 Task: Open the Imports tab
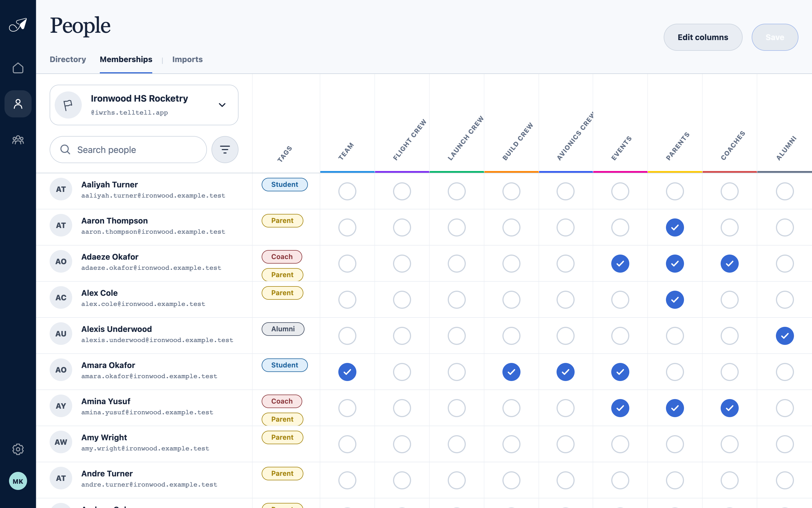pyautogui.click(x=187, y=60)
